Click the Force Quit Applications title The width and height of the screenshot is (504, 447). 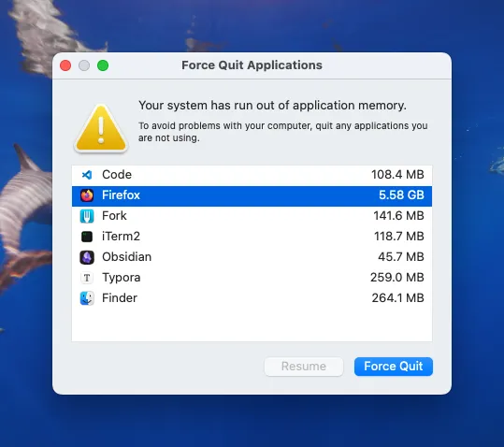coord(252,65)
